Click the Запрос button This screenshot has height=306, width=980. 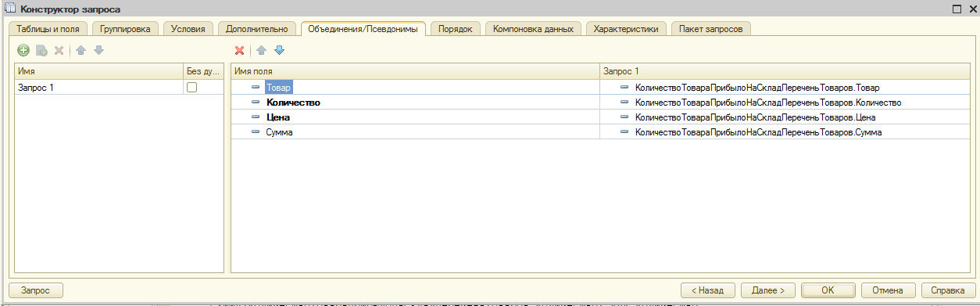(36, 290)
